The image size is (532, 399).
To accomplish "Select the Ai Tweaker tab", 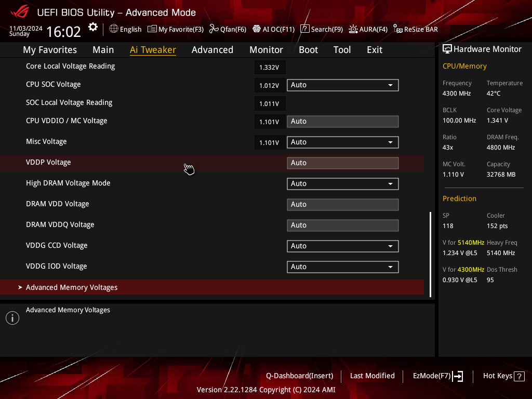I will click(x=153, y=50).
